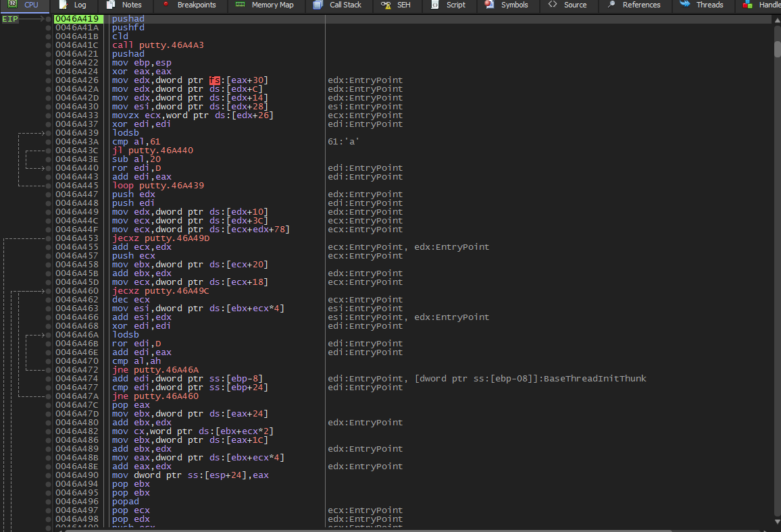
Task: Click the Notes tab notepad icon
Action: [x=111, y=5]
